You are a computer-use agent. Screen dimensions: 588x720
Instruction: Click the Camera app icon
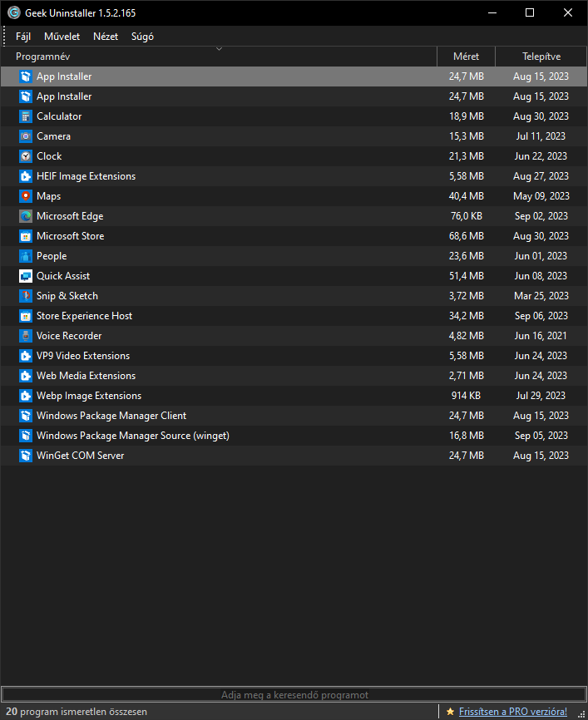coord(24,136)
